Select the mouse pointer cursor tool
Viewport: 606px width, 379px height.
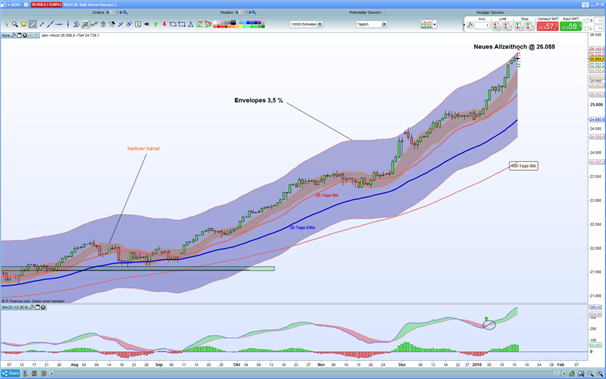(6, 24)
